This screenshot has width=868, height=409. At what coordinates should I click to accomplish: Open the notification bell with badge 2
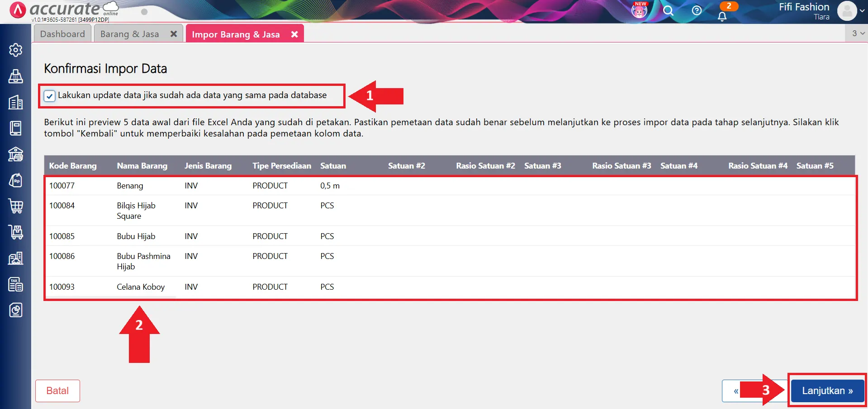click(722, 16)
